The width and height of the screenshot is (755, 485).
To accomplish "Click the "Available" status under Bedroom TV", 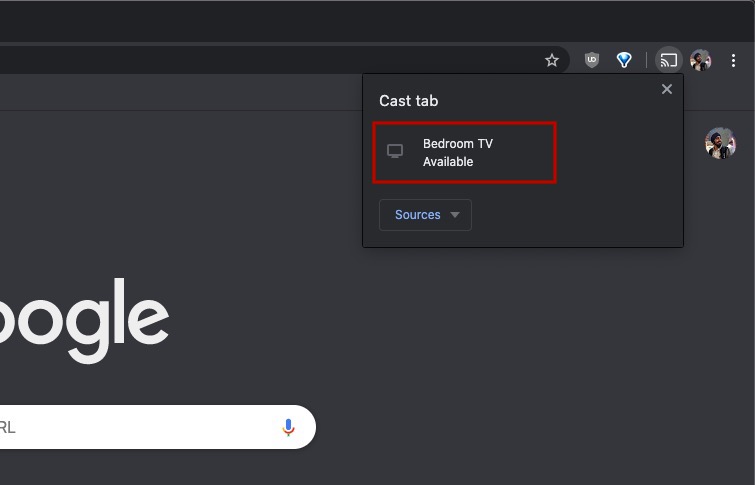I will point(448,162).
